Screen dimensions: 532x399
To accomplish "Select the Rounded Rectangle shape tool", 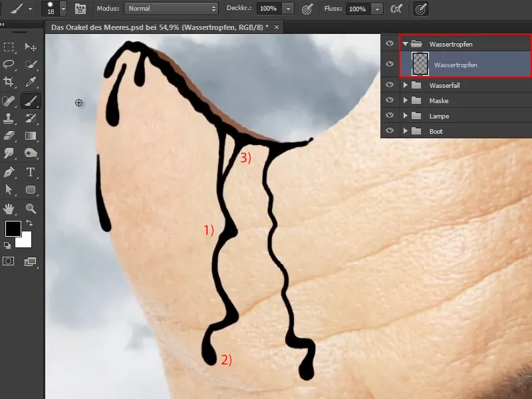I will pos(31,190).
